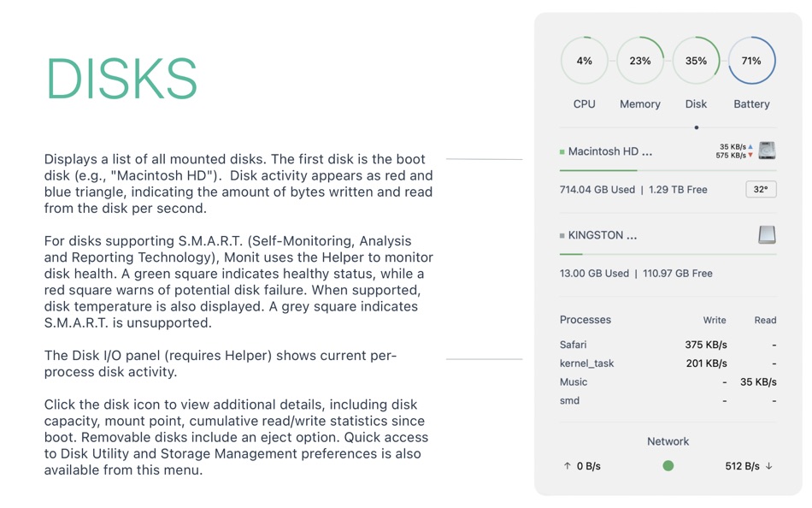Click the Macintosh HD usage bar
The image size is (812, 508).
click(x=668, y=170)
